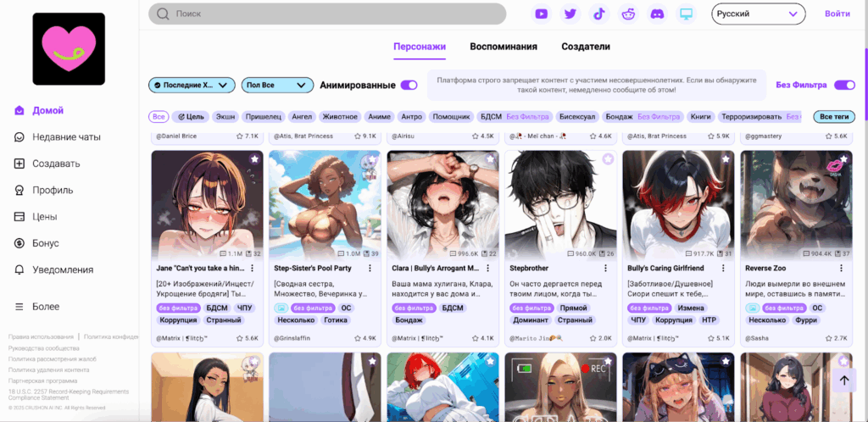Click the heart logo in sidebar
Screen dimensions: 868x422
tap(69, 49)
